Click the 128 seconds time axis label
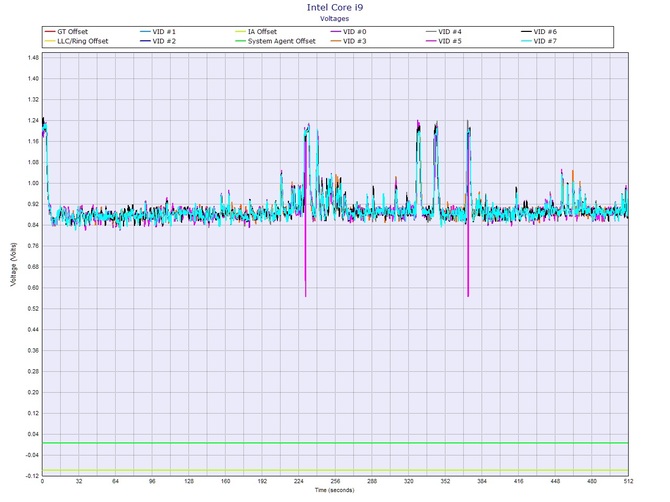The image size is (670, 502). (189, 481)
